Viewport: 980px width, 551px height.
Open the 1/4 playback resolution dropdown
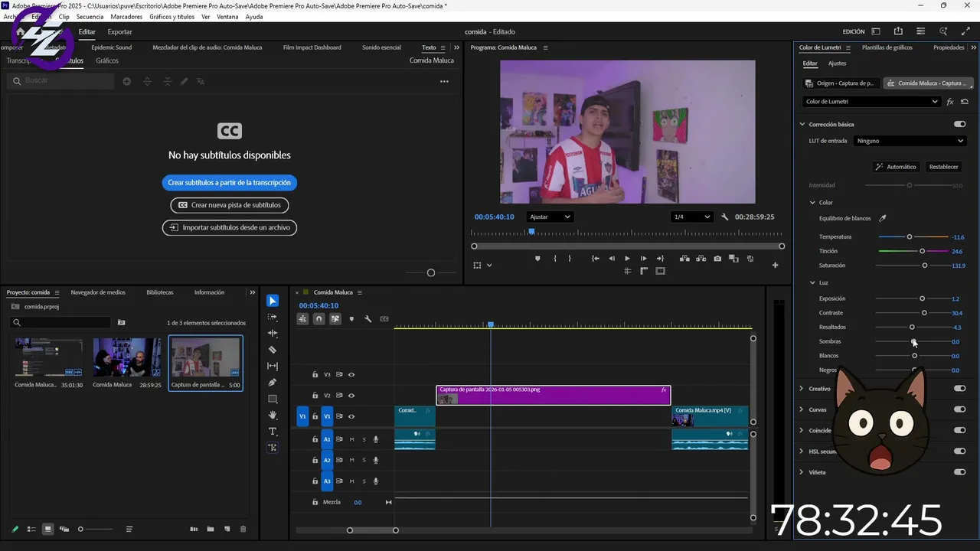(691, 217)
